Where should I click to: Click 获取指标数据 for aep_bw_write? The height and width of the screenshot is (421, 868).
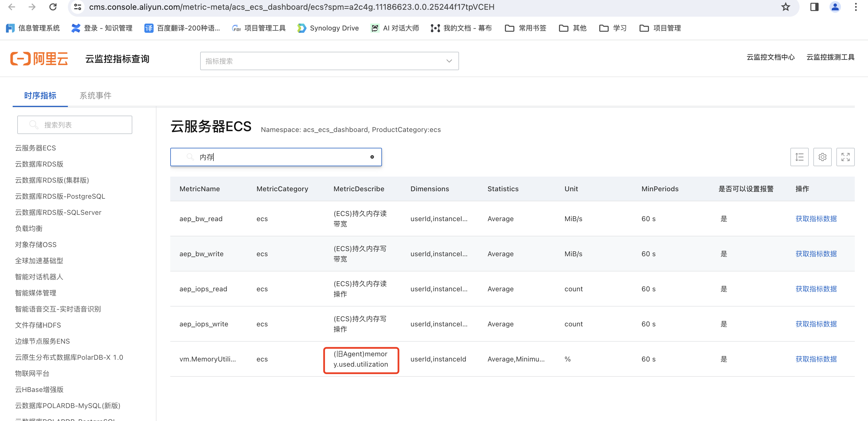(816, 254)
